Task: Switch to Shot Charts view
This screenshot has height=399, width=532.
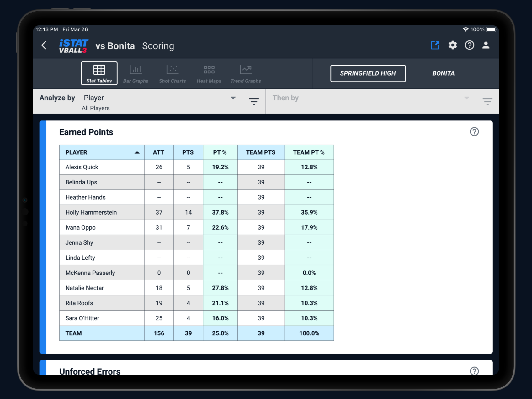Action: point(172,74)
